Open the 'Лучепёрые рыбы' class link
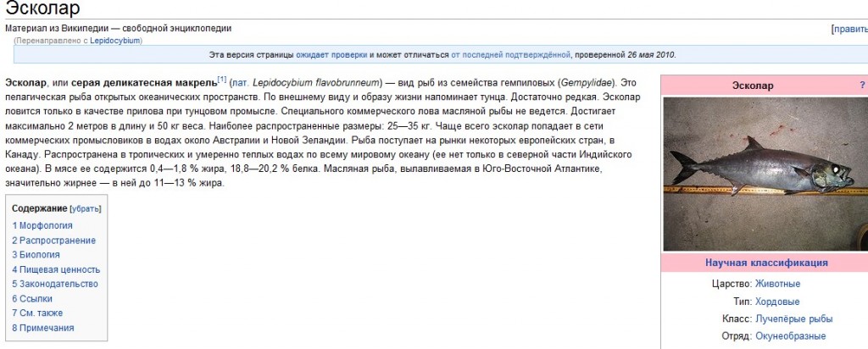Viewport: 868px width, 349px height. [793, 319]
